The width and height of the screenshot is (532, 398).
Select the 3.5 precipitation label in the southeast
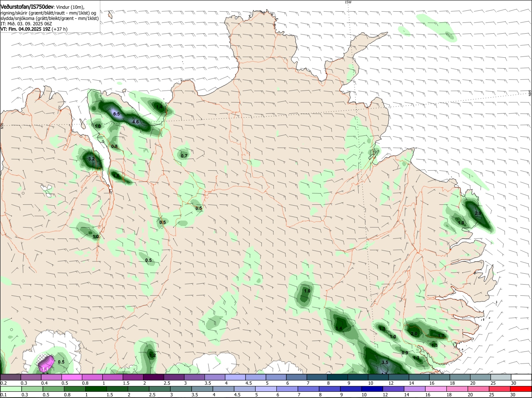(x=385, y=363)
